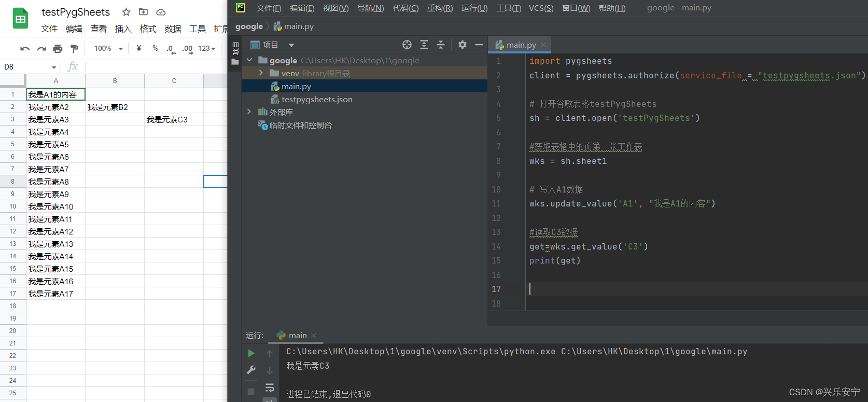Stop the running process button
The image size is (868, 402).
tap(251, 392)
